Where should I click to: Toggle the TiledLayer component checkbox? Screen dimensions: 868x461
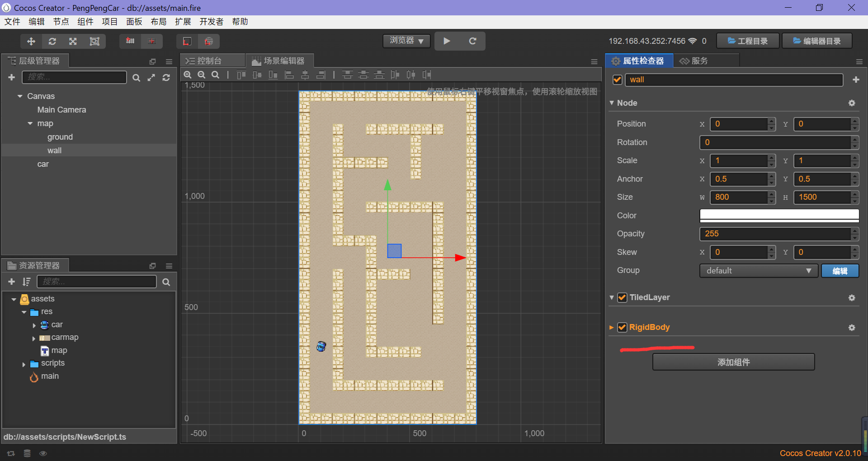[x=622, y=297]
